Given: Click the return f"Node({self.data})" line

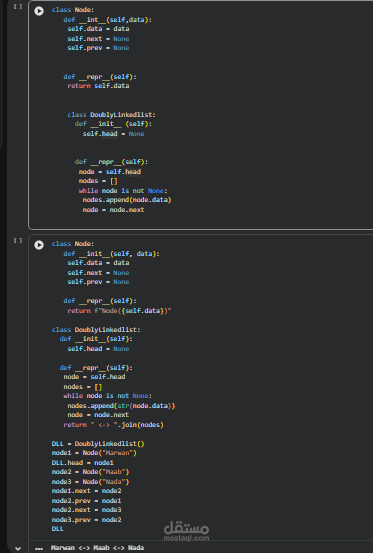Looking at the screenshot, I should (119, 311).
